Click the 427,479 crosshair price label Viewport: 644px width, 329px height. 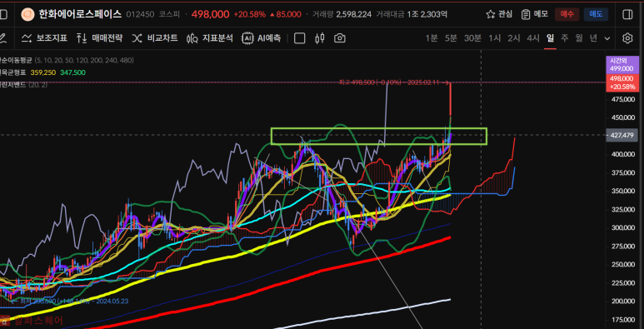click(622, 135)
